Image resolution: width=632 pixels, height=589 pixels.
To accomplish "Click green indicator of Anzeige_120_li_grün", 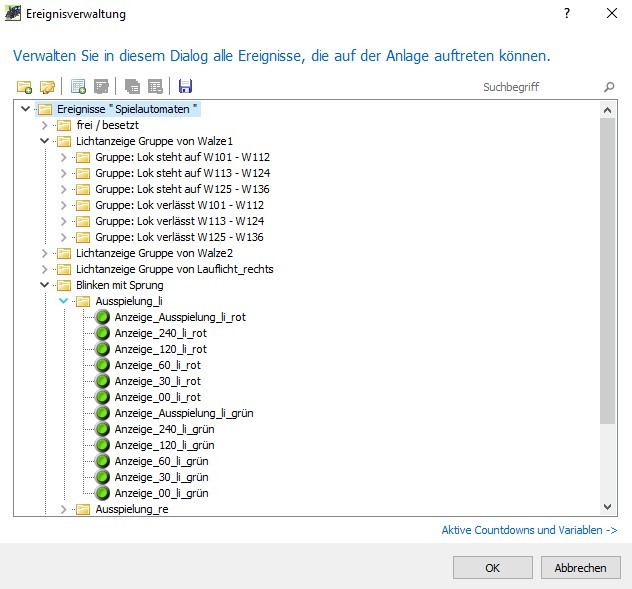I will [102, 445].
